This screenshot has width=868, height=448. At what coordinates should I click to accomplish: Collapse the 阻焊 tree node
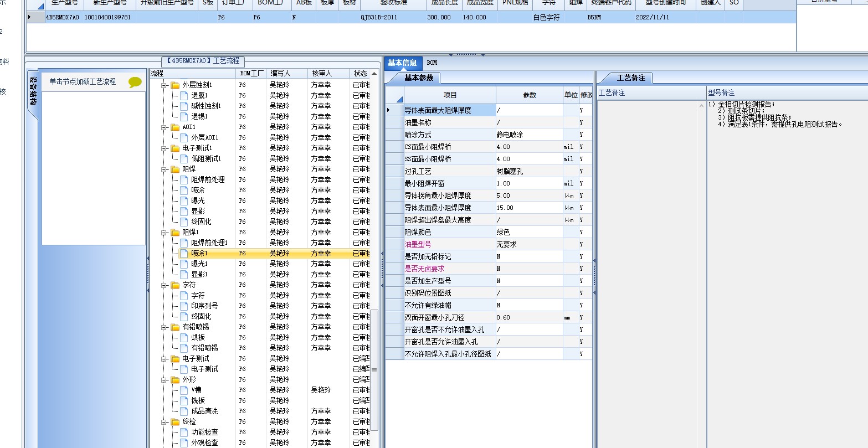[x=164, y=169]
